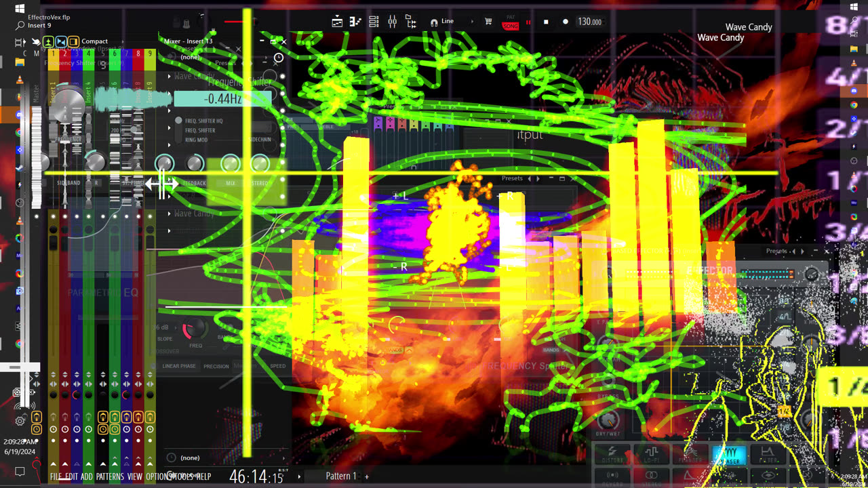Open the Playlist view from the toolbar
Viewport: 868px width, 488px height.
[337, 22]
